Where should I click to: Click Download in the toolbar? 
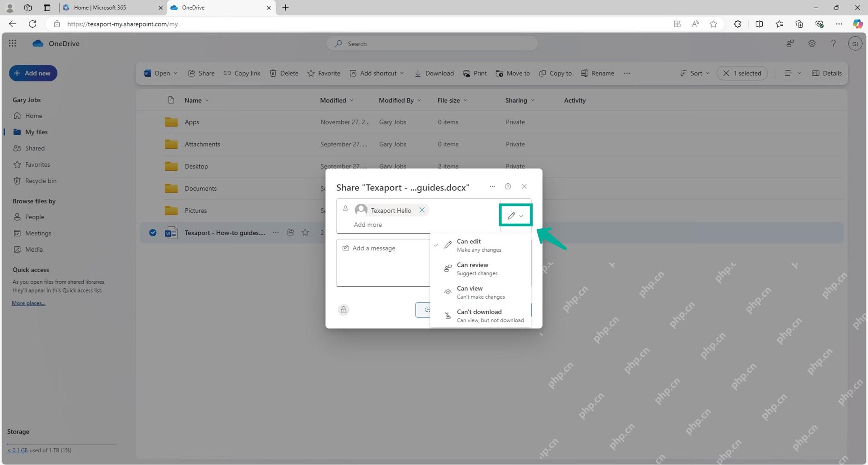434,73
